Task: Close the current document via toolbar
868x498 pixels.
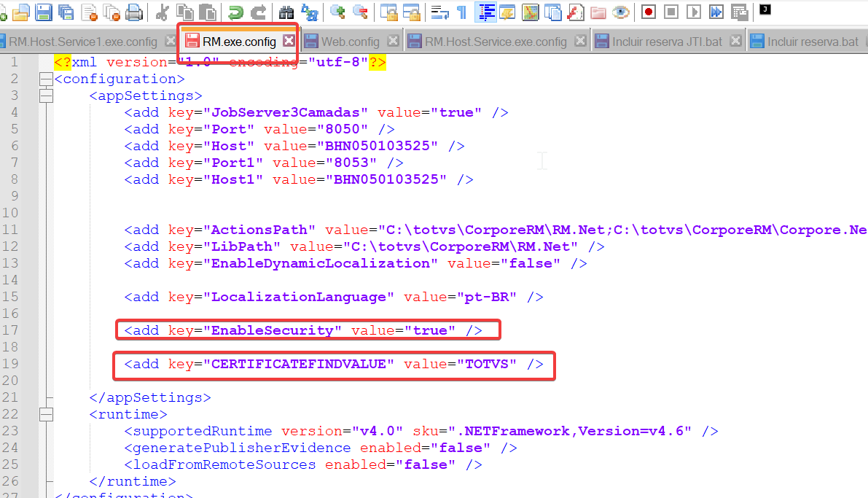Action: 89,12
